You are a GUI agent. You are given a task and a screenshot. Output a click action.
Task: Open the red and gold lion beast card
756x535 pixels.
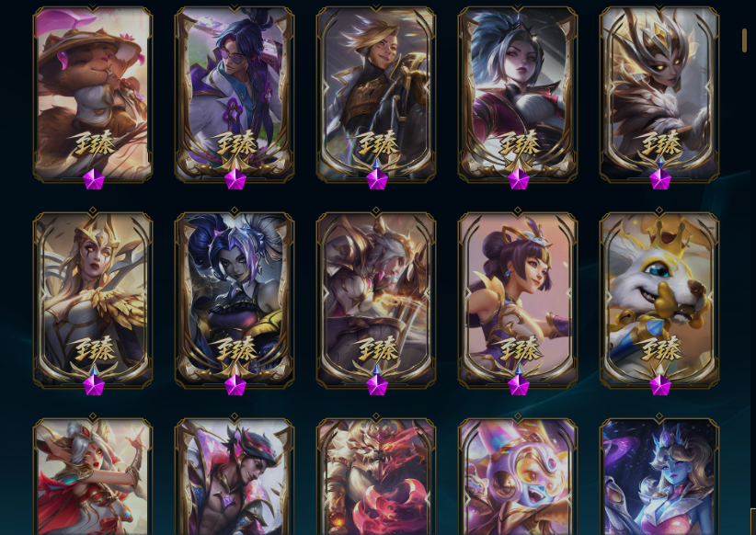pos(376,476)
